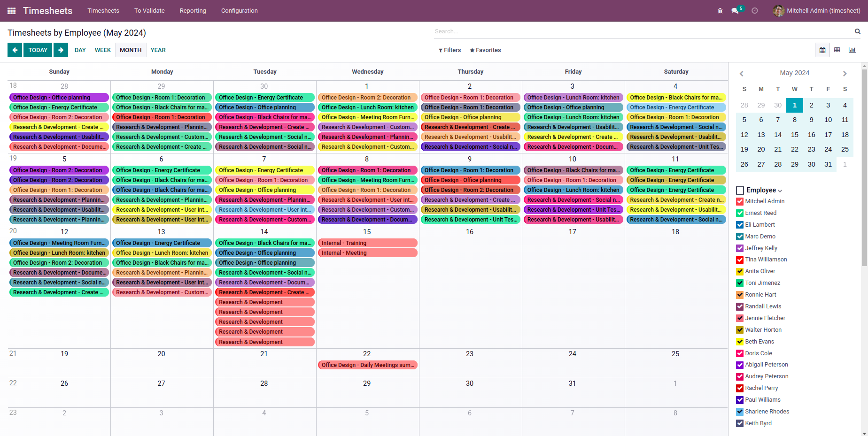Toggle Audrey Peterson employee filter

pyautogui.click(x=740, y=376)
